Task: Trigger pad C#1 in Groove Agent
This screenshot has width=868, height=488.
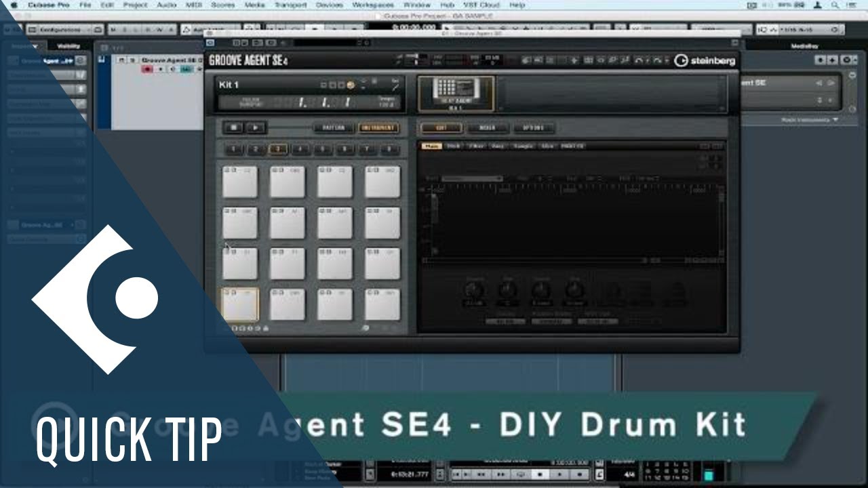Action: 288,304
